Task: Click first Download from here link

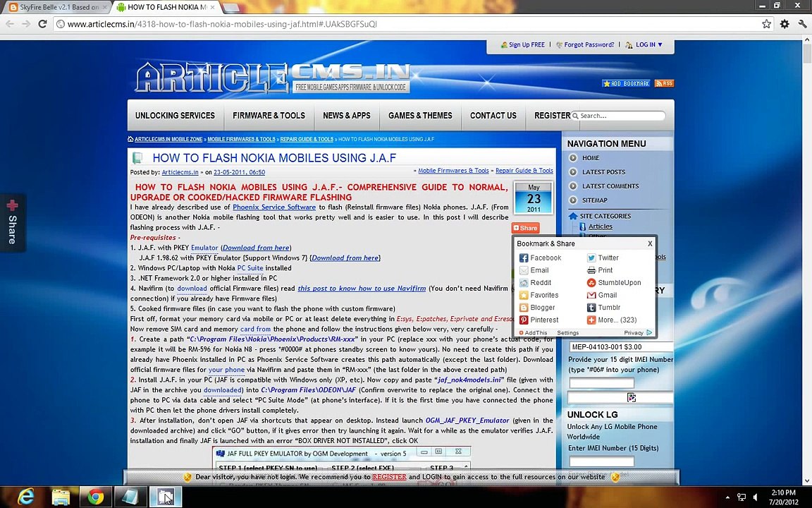Action: coord(257,248)
